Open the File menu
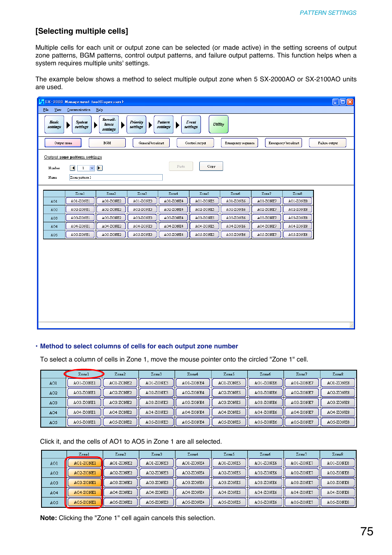The height and width of the screenshot is (555, 392). (46, 110)
